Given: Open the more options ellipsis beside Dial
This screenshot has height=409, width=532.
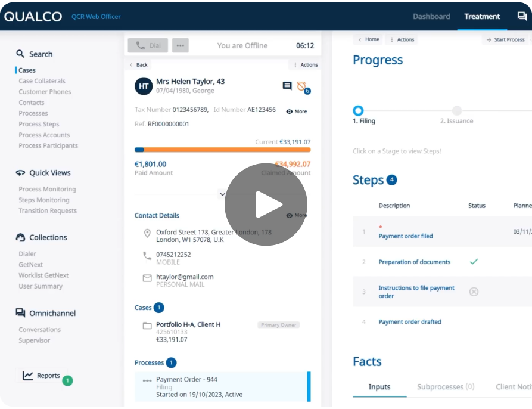Looking at the screenshot, I should coord(180,45).
